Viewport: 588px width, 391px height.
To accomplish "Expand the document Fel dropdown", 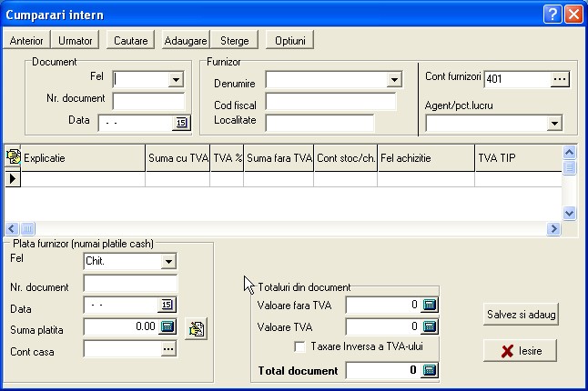I will 176,80.
